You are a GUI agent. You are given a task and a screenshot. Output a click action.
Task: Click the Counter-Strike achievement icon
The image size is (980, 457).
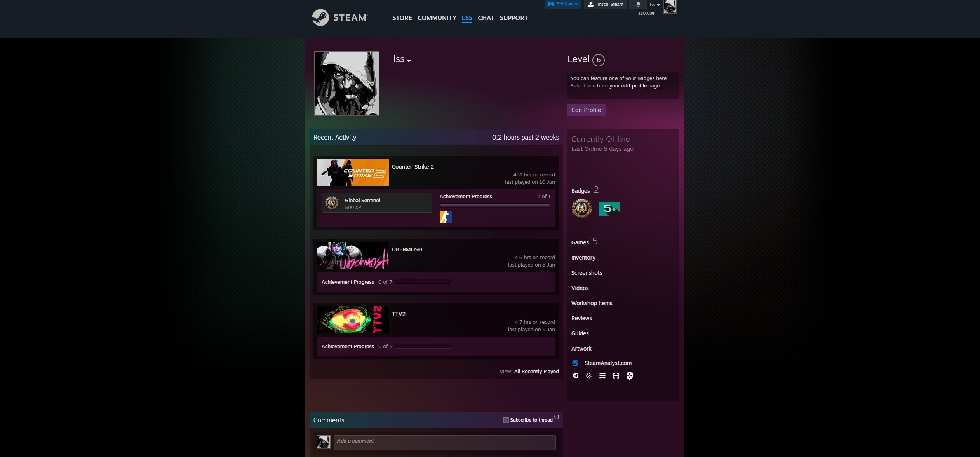446,217
